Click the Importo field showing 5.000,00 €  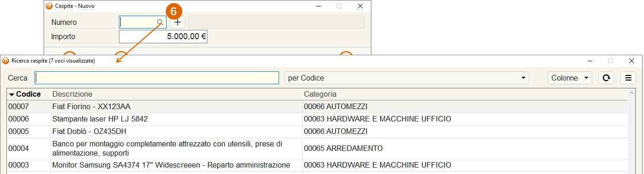point(163,37)
